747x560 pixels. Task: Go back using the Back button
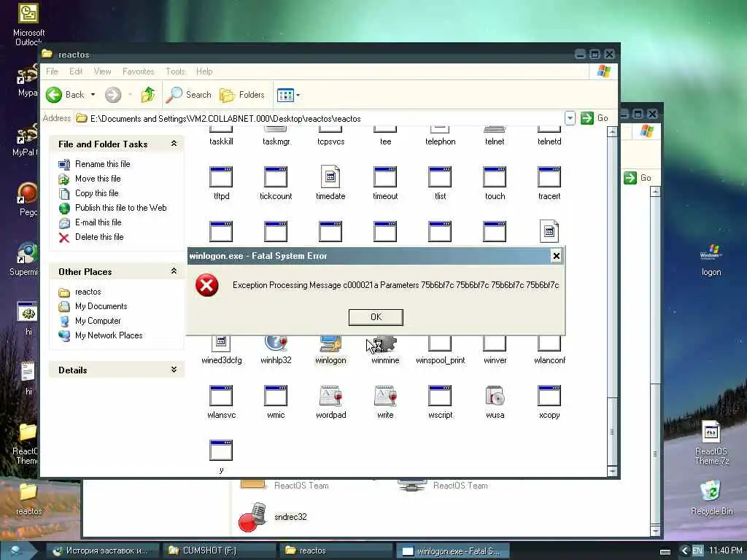click(65, 95)
